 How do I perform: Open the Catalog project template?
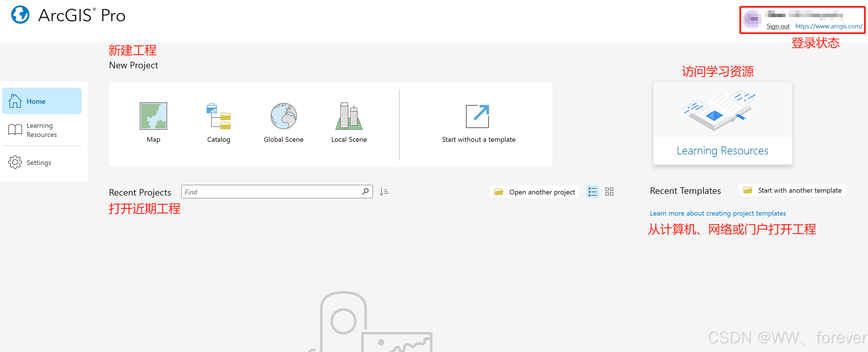tap(218, 116)
